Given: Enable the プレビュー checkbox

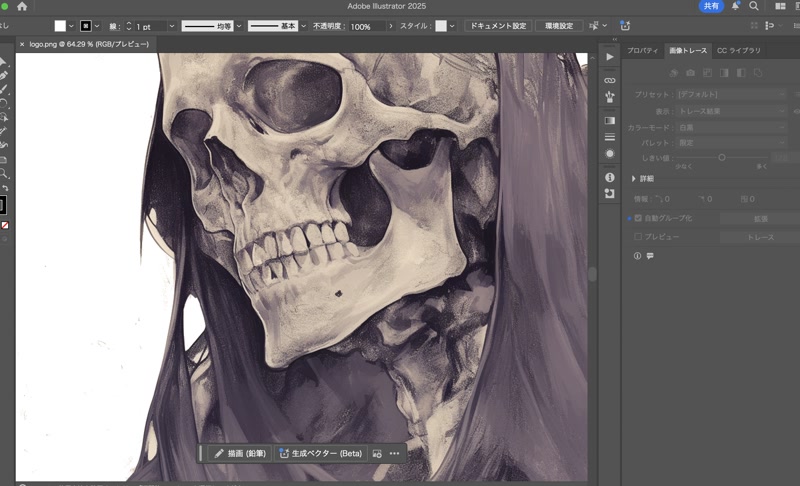Looking at the screenshot, I should point(638,237).
